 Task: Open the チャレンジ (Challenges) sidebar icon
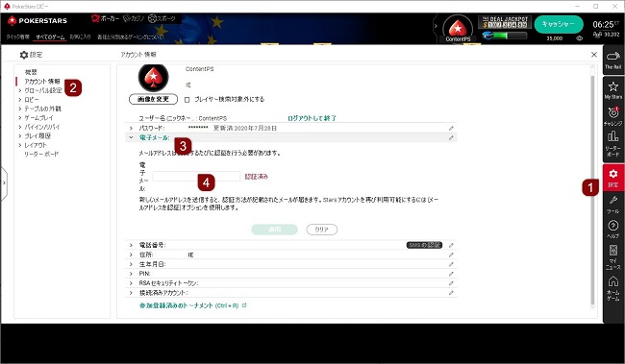pyautogui.click(x=613, y=116)
